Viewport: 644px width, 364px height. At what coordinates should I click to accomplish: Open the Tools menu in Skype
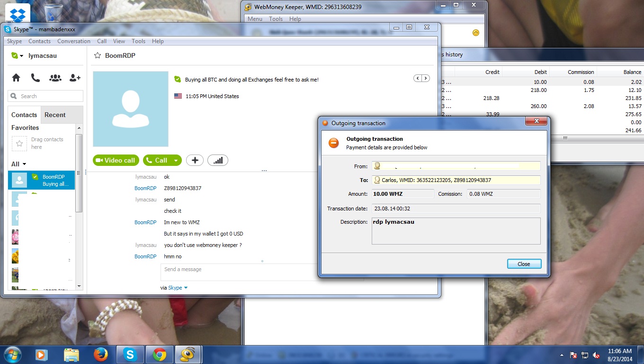[x=139, y=41]
